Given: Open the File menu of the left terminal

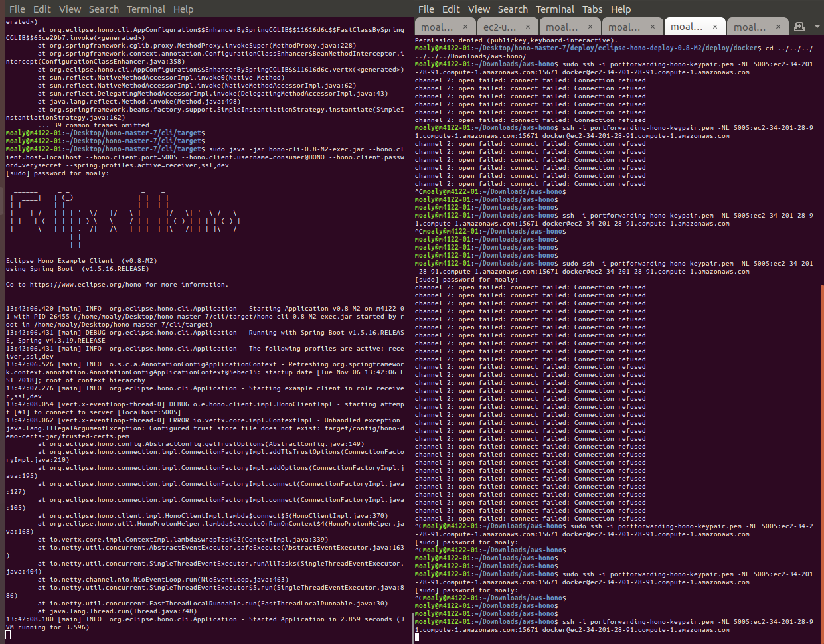Looking at the screenshot, I should click(x=17, y=9).
